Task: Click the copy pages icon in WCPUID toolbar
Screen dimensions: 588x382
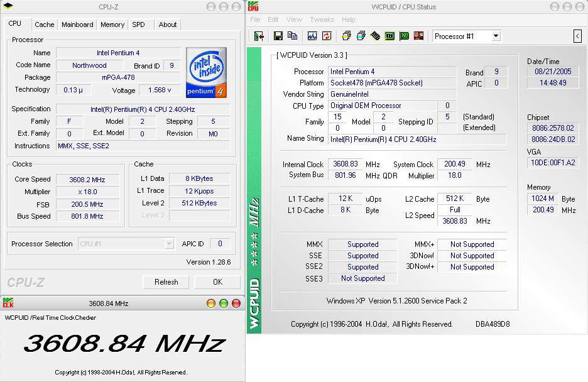Action: point(293,36)
